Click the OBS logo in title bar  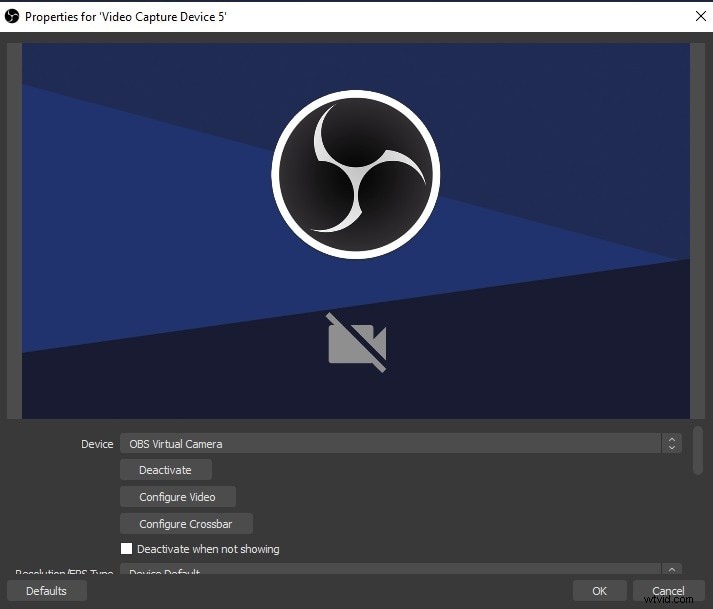(12, 16)
